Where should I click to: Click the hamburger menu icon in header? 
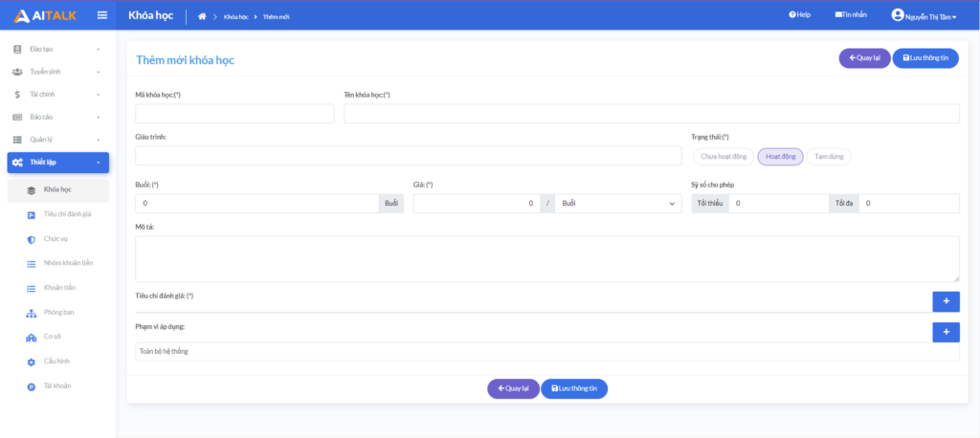coord(102,15)
